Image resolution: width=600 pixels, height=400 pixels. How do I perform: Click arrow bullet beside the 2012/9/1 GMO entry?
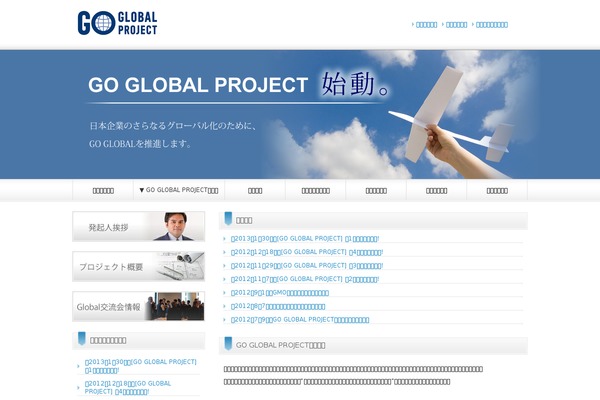point(225,293)
